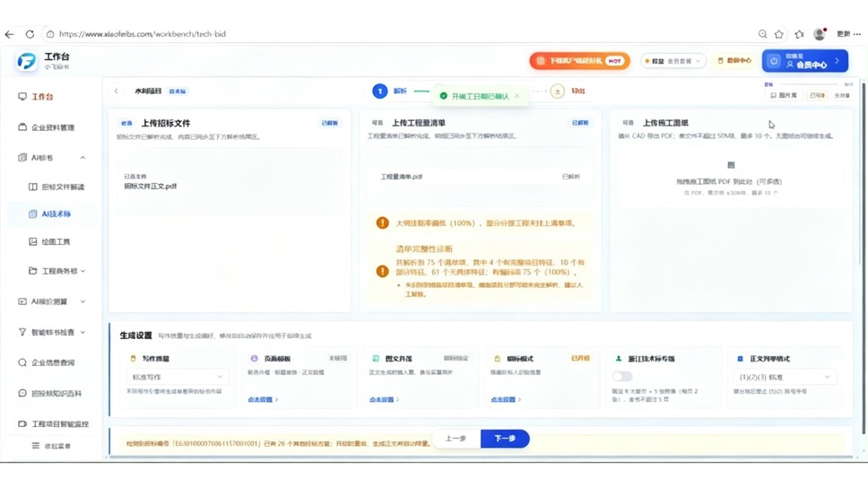This screenshot has height=488, width=868.
Task: Expand the 智能标书检查 sidebar group
Action: (83, 332)
